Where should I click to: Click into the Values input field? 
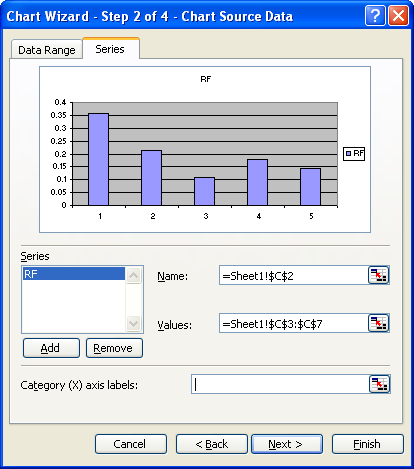point(294,323)
